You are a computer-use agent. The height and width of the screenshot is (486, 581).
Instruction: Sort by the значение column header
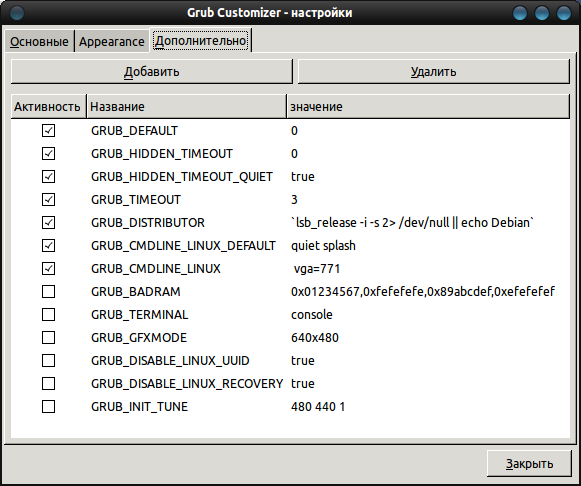tap(428, 107)
